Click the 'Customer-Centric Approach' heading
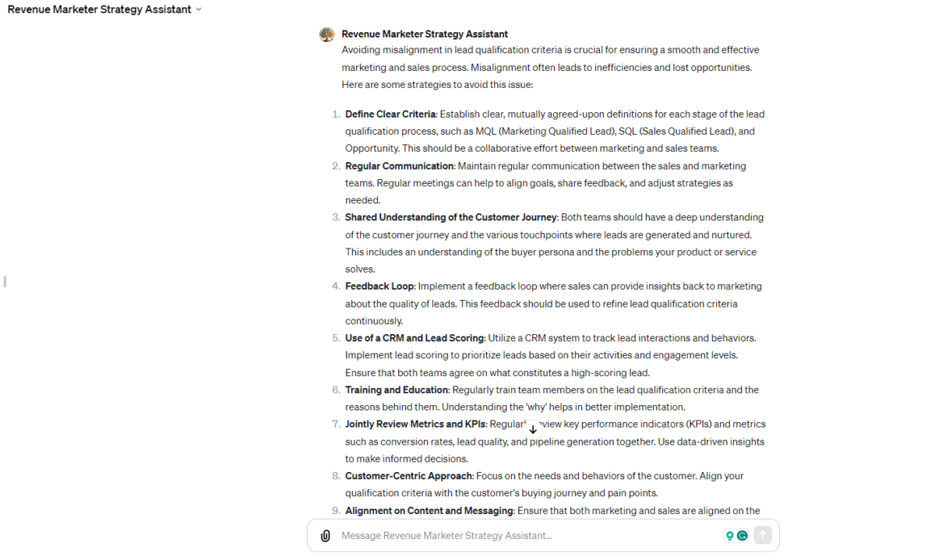This screenshot has height=560, width=935. 408,476
